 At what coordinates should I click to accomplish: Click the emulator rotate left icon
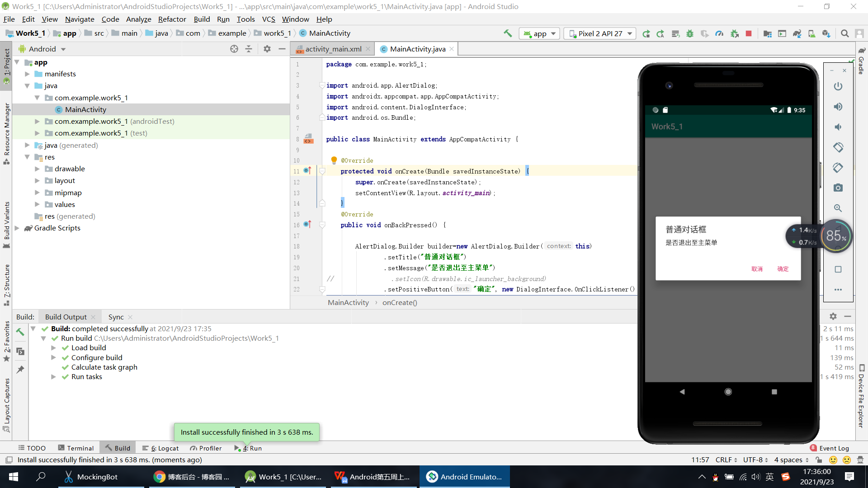[838, 147]
